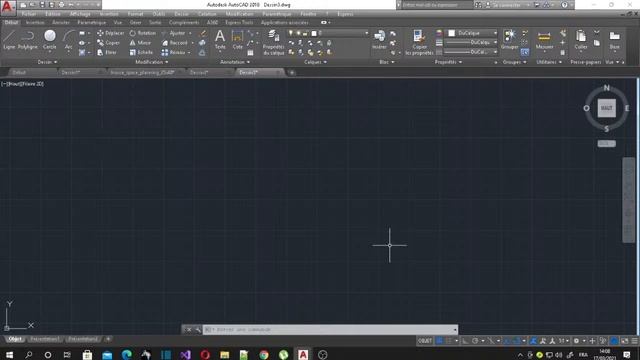Image resolution: width=640 pixels, height=360 pixels.
Task: Open Propriétés du calque panel
Action: tap(273, 42)
